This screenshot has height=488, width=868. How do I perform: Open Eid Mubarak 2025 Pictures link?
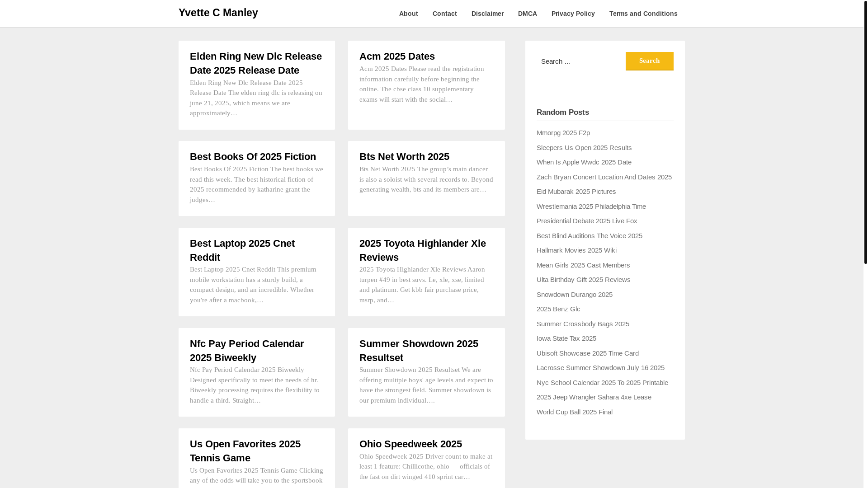pyautogui.click(x=576, y=192)
